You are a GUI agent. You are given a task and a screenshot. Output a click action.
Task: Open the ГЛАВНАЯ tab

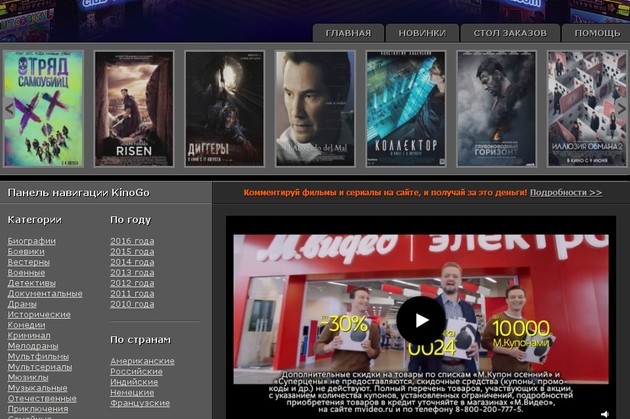pos(348,33)
